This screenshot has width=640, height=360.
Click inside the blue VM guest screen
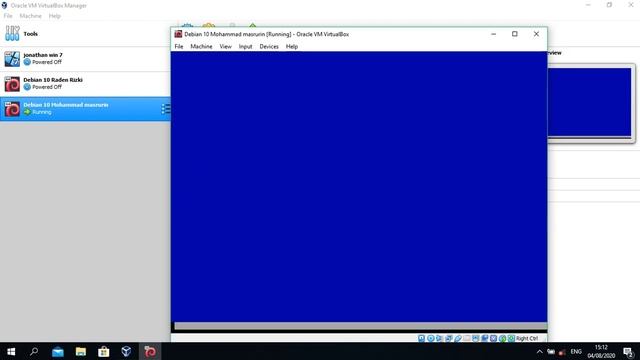(359, 187)
